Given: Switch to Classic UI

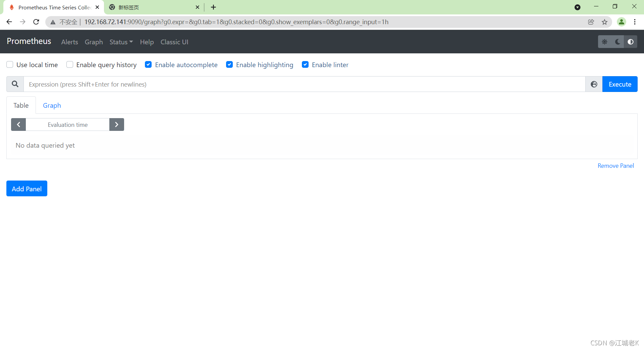Looking at the screenshot, I should [174, 42].
